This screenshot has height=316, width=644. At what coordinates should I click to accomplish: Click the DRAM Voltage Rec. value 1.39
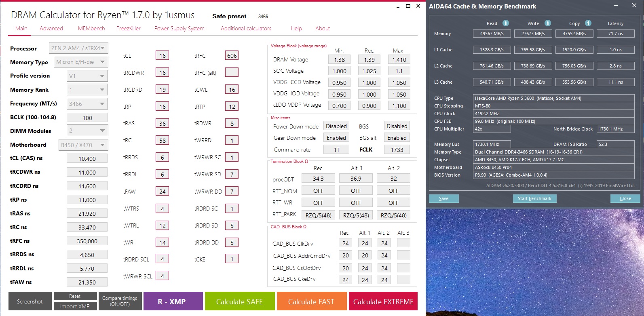(x=369, y=59)
